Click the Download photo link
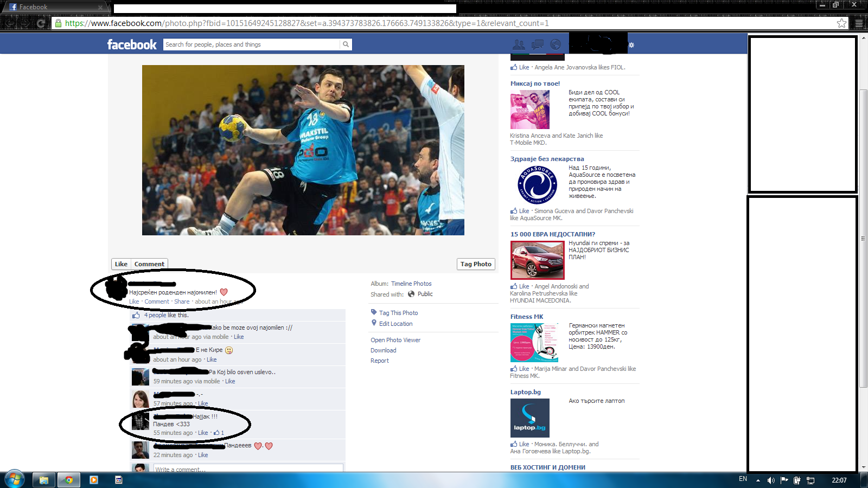 [x=383, y=350]
